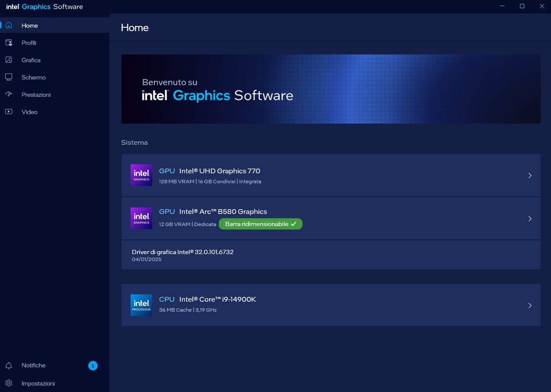Click the Benvenuto Intel Graphics Software banner
This screenshot has height=392, width=551.
[x=331, y=89]
